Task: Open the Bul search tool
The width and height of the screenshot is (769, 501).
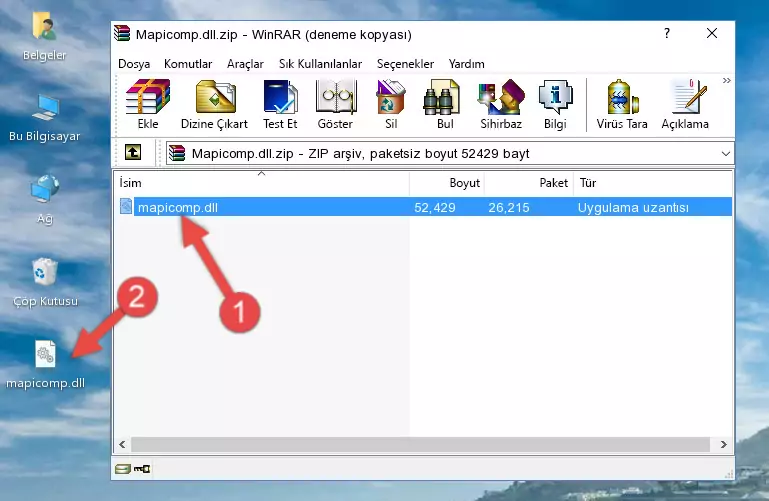Action: click(445, 104)
